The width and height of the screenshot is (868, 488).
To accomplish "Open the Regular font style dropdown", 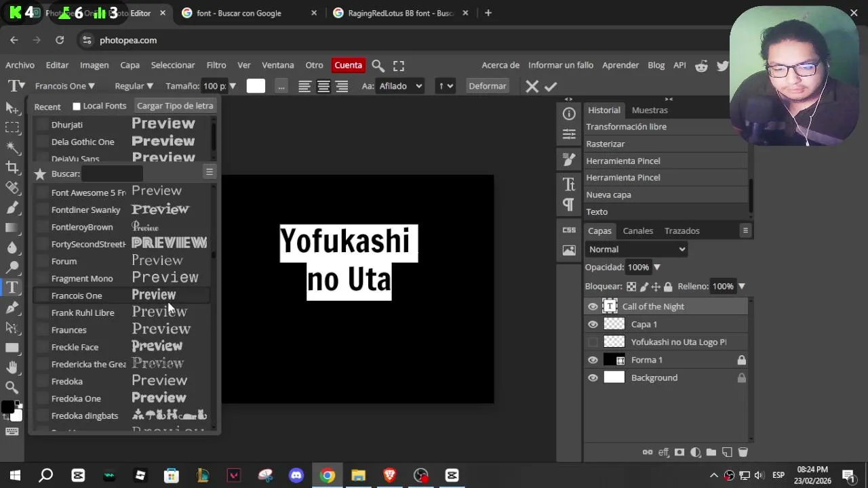I will (x=134, y=86).
